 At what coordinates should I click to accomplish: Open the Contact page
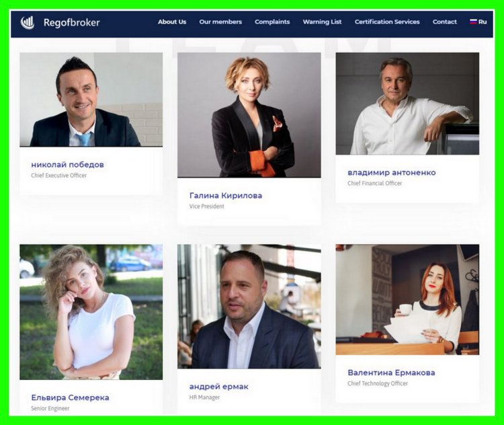coord(445,22)
